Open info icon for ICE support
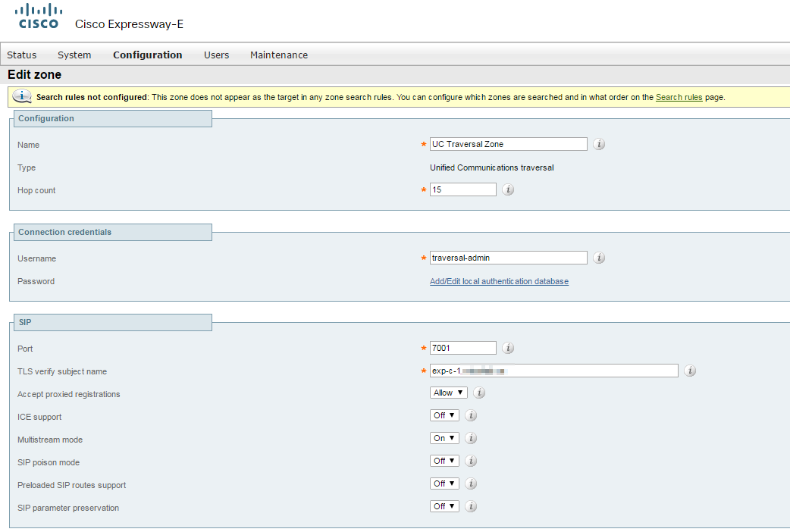Viewport: 790px width, 532px height. click(471, 415)
